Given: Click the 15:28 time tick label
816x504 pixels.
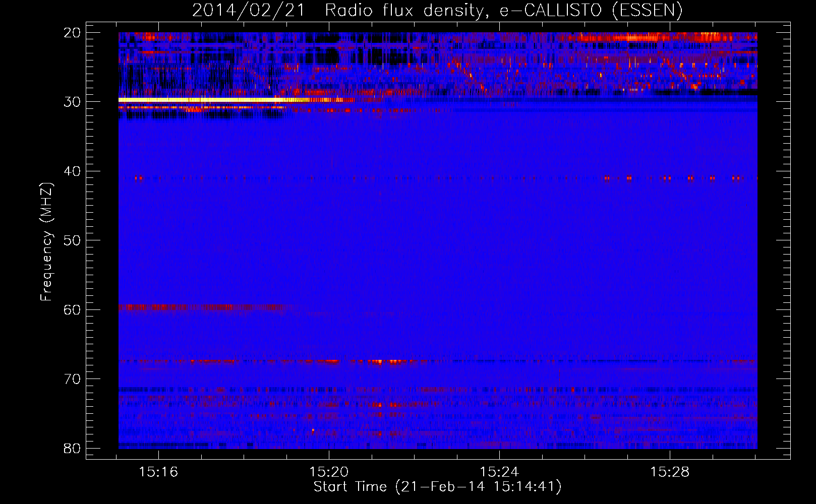Looking at the screenshot, I should (x=670, y=472).
